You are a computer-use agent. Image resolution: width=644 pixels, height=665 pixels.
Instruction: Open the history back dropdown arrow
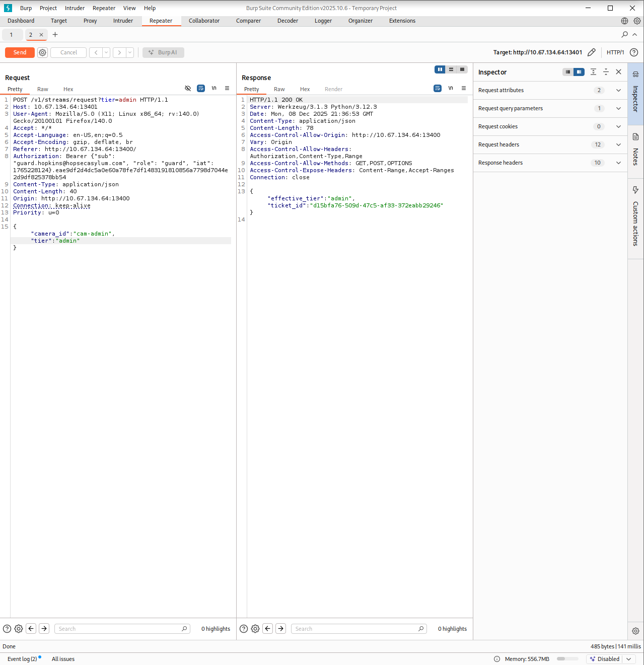[106, 52]
